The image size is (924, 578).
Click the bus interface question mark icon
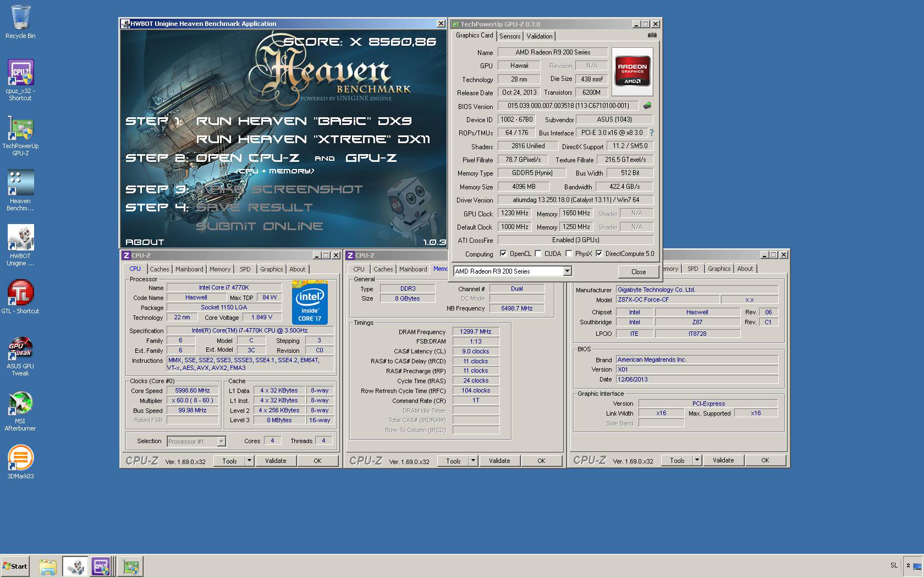652,133
